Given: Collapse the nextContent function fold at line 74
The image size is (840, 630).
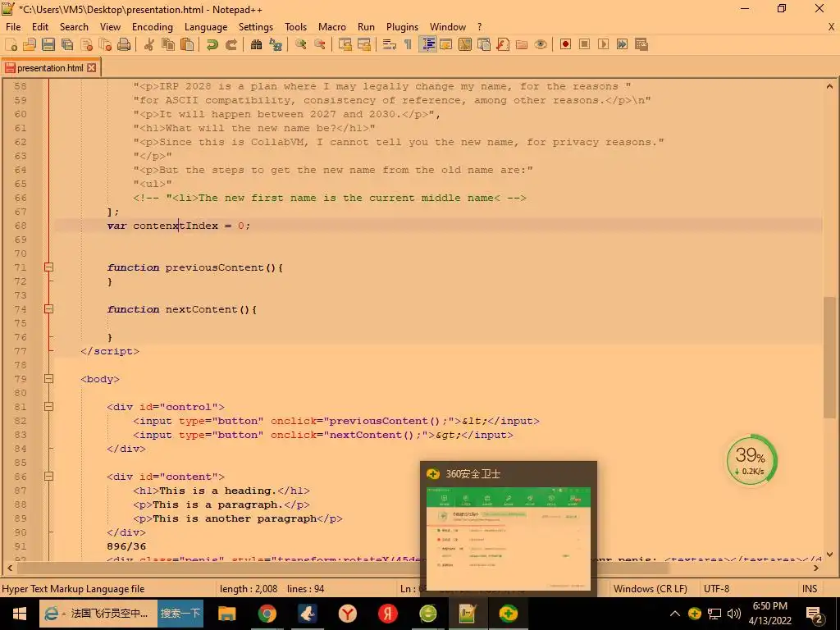Looking at the screenshot, I should click(48, 308).
